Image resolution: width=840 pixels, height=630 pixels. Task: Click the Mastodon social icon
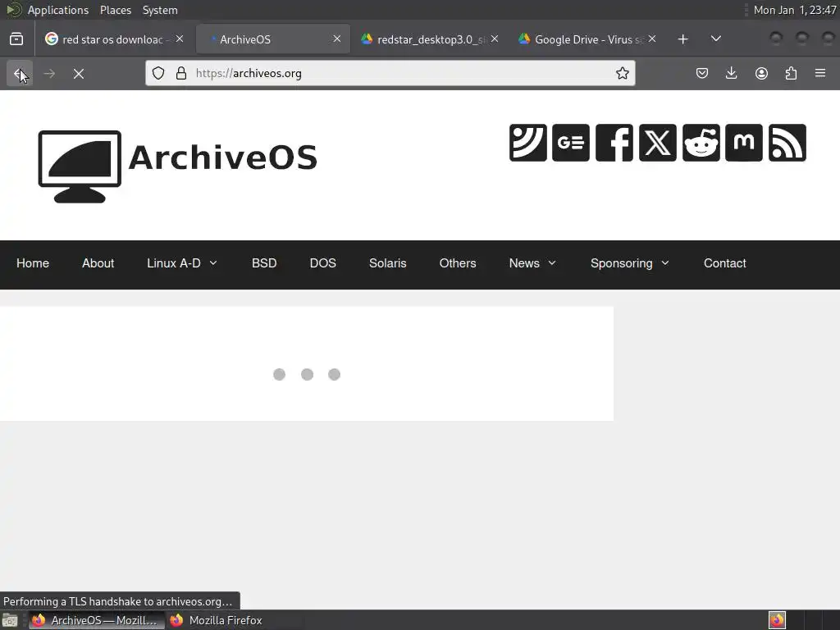743,143
